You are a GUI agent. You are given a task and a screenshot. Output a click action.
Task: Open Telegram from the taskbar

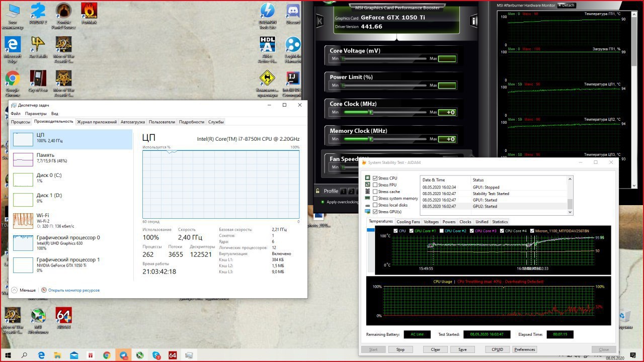[x=123, y=355]
